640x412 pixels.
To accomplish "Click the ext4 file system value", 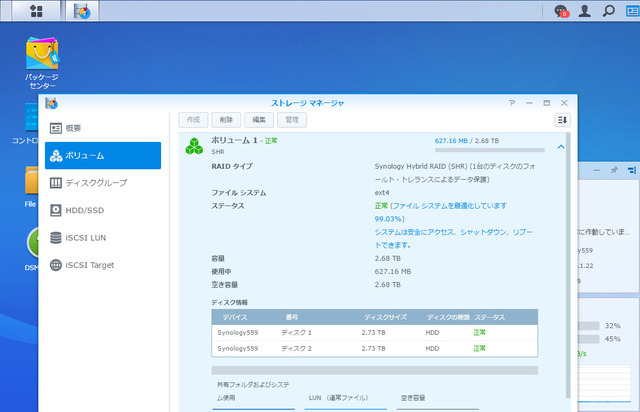I will click(382, 193).
